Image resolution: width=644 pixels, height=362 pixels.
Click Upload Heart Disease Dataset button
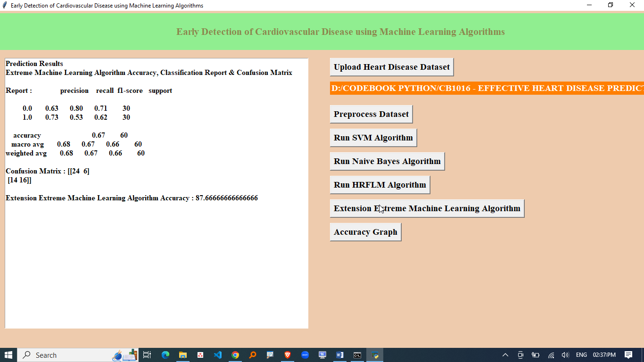pyautogui.click(x=392, y=67)
